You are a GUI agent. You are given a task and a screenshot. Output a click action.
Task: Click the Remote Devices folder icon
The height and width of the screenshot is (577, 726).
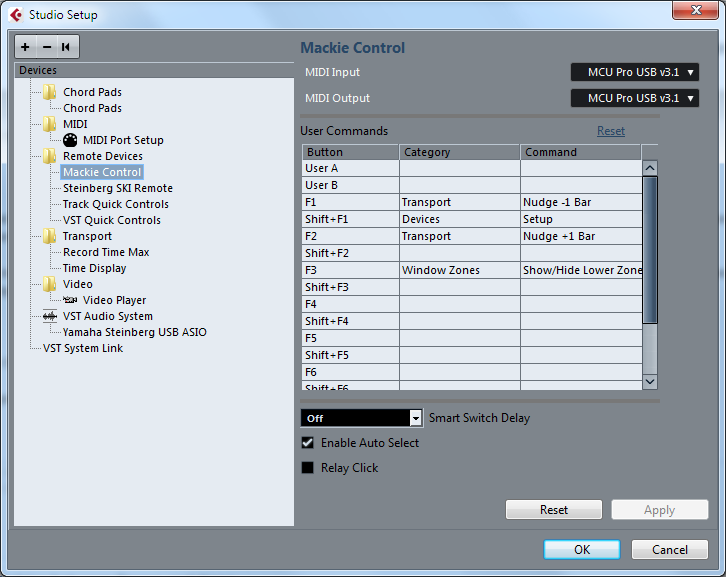[x=50, y=156]
